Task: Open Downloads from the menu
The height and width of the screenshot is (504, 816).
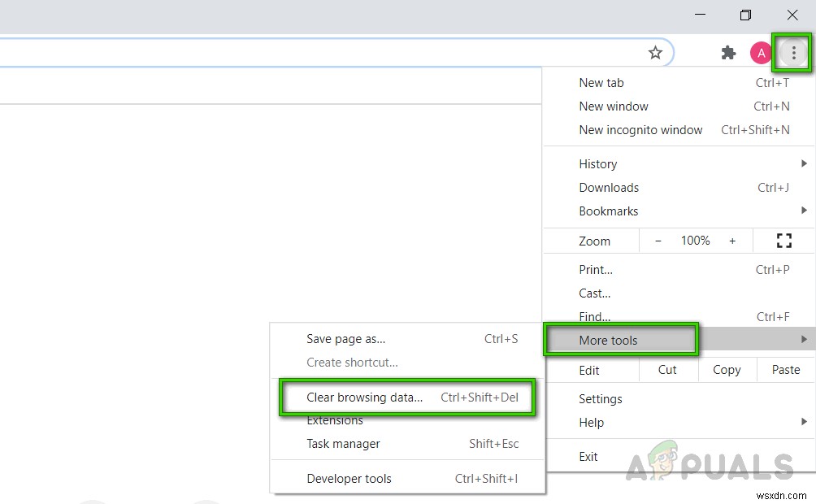Action: [x=679, y=188]
